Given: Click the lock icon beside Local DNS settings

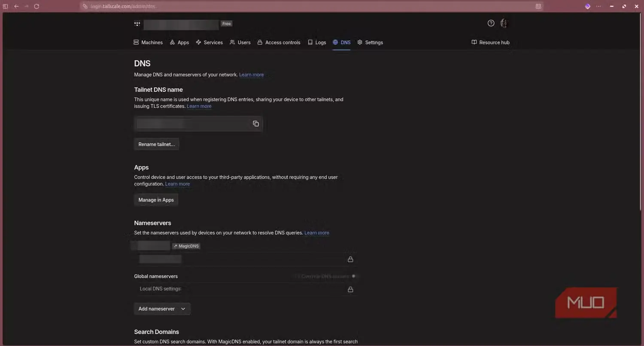Looking at the screenshot, I should pyautogui.click(x=350, y=289).
